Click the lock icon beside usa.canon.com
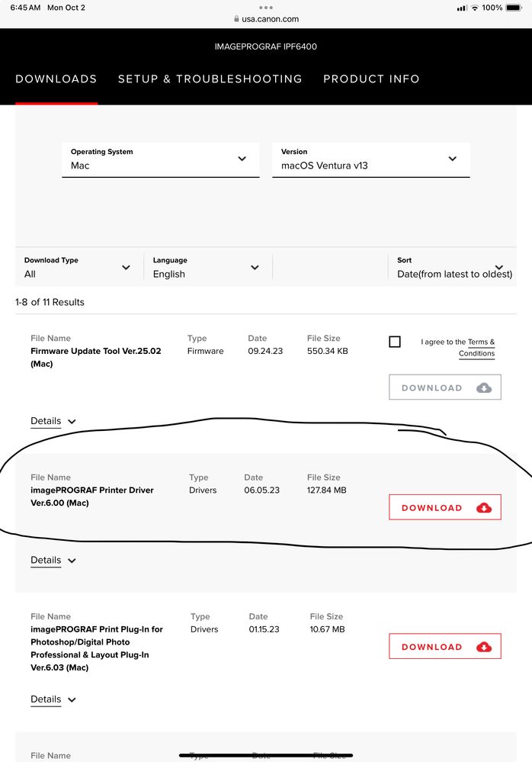This screenshot has width=532, height=762. click(x=237, y=19)
